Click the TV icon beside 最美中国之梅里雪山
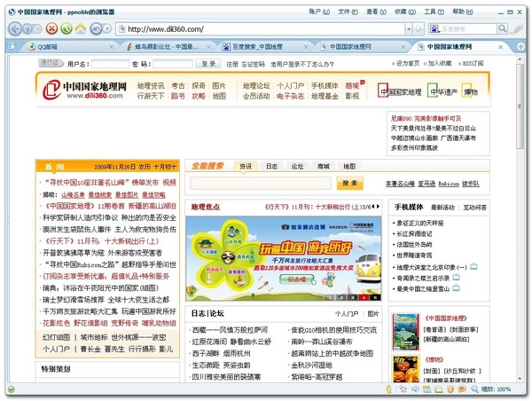532x401 pixels. (x=457, y=288)
